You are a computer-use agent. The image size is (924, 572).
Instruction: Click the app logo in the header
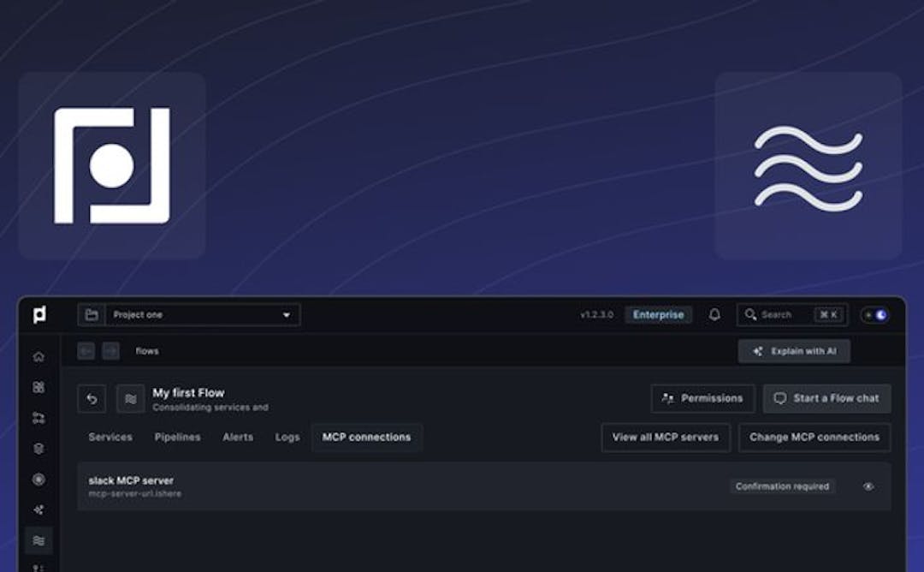(38, 315)
